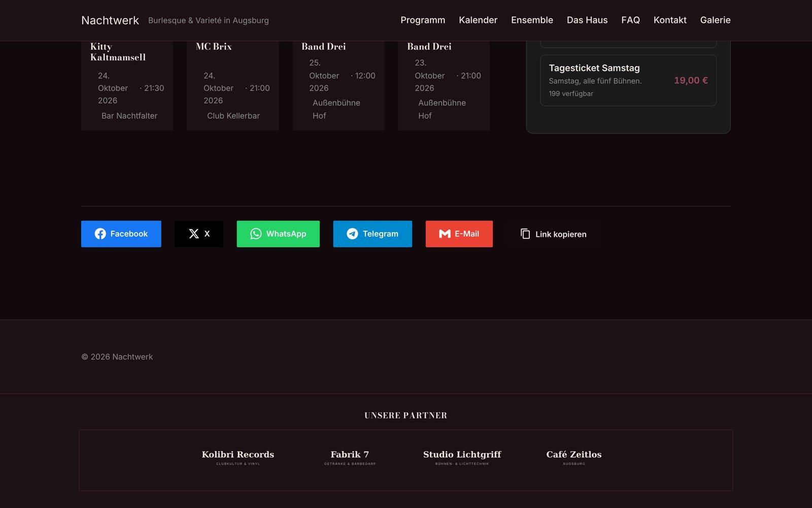Screen dimensions: 812x508
Task: Click the 'Unsere Partner' heading
Action: (x=406, y=415)
